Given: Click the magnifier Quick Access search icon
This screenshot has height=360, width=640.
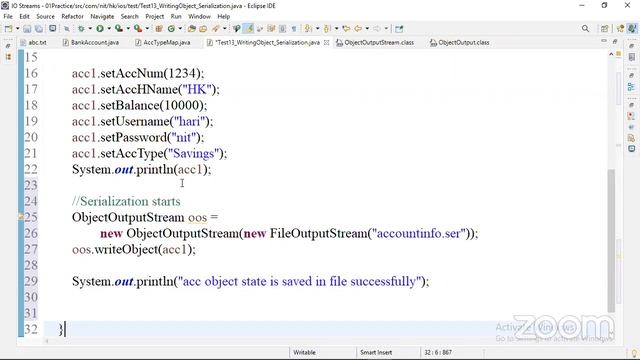Looking at the screenshot, I should (585, 29).
